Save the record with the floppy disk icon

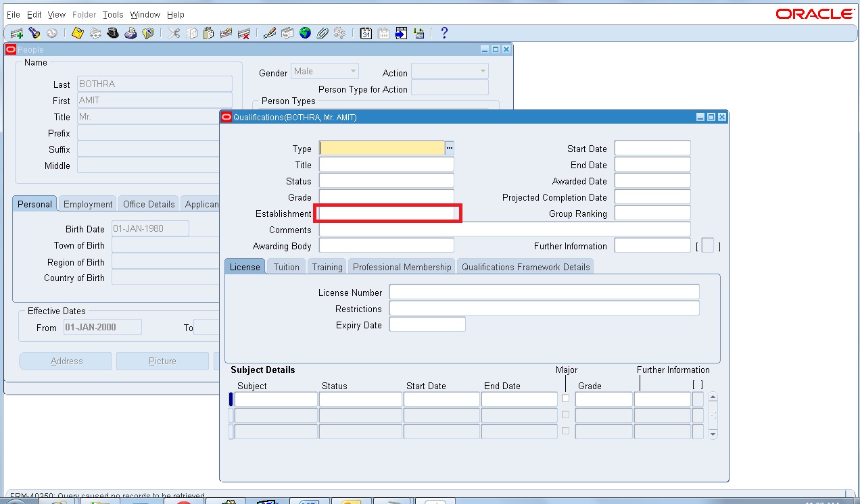77,32
